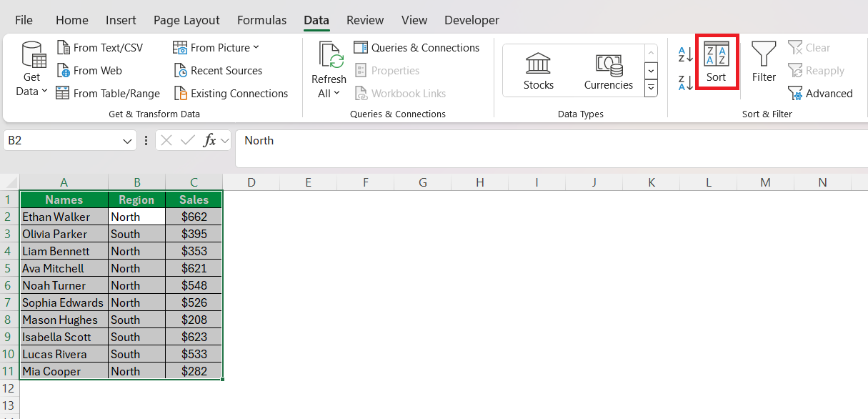Open the Sort dialog
The width and height of the screenshot is (868, 419).
717,62
